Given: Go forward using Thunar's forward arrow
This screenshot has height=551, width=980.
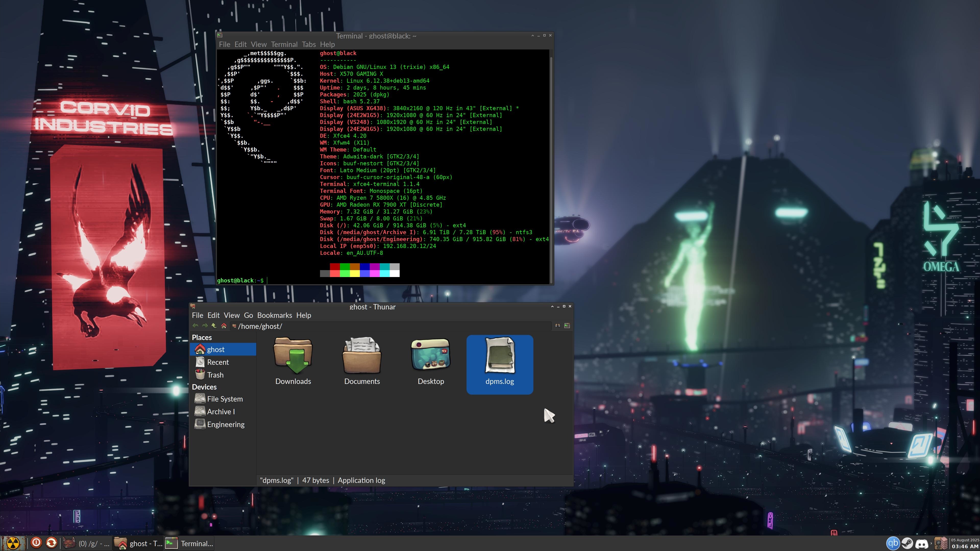Looking at the screenshot, I should [x=205, y=326].
